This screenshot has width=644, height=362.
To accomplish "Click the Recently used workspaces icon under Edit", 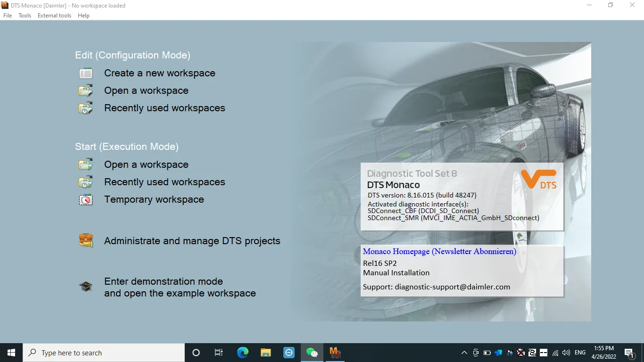I will coord(86,108).
